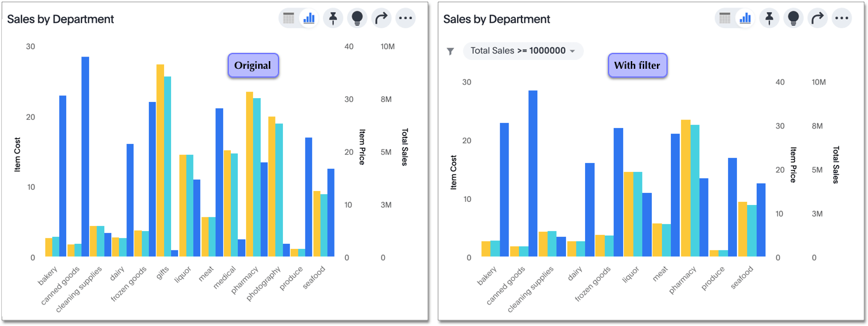The width and height of the screenshot is (868, 326).
Task: Click the yellow pharmacy bar in filtered chart
Action: click(685, 188)
